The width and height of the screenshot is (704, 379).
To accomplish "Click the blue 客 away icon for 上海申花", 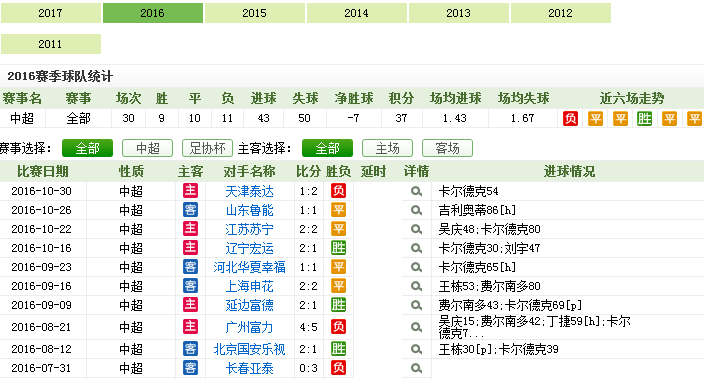I will [x=190, y=286].
